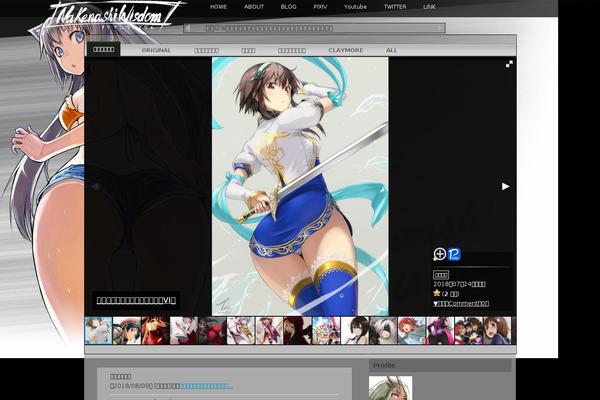
Task: Open the HOME menu item
Action: pos(218,7)
